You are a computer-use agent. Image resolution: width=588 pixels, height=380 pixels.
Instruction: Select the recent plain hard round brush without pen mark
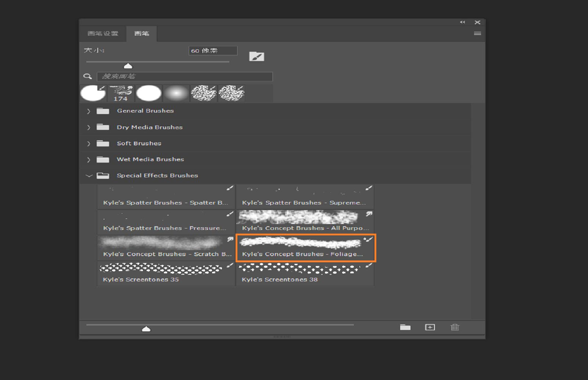pos(149,93)
